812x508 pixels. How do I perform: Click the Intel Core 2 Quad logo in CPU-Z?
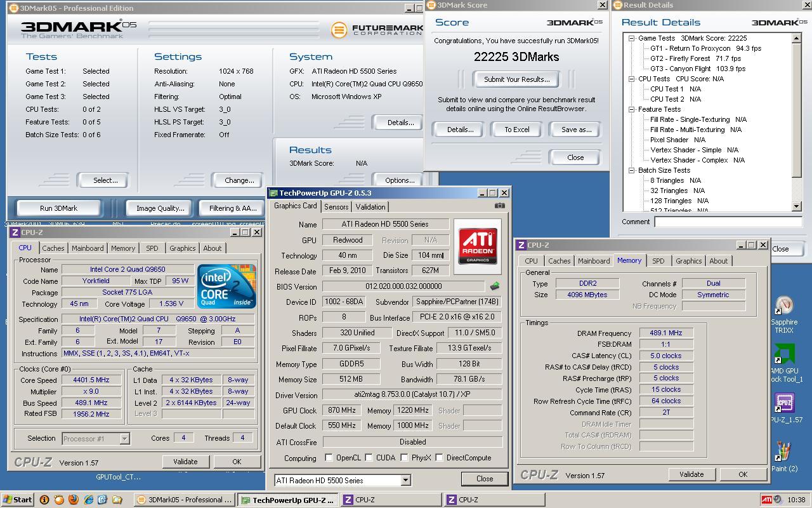click(226, 286)
